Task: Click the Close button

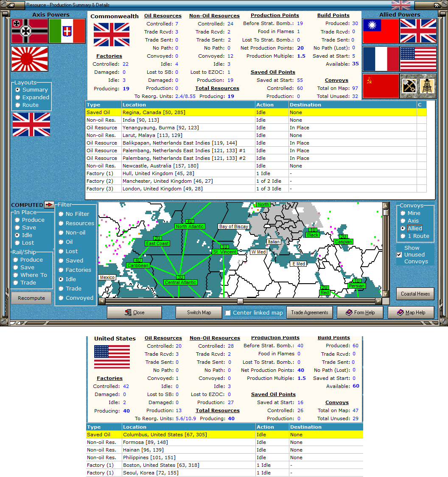Action: tap(134, 312)
